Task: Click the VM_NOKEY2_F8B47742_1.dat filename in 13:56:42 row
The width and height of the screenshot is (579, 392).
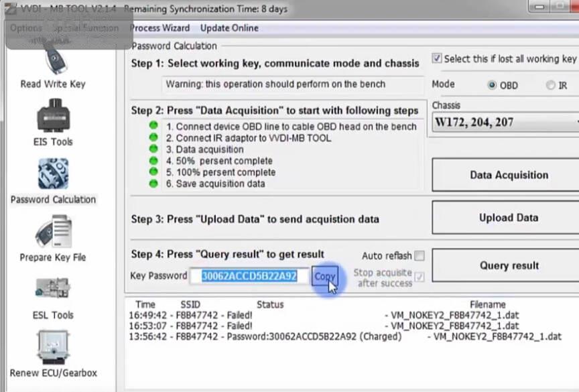Action: pyautogui.click(x=497, y=336)
